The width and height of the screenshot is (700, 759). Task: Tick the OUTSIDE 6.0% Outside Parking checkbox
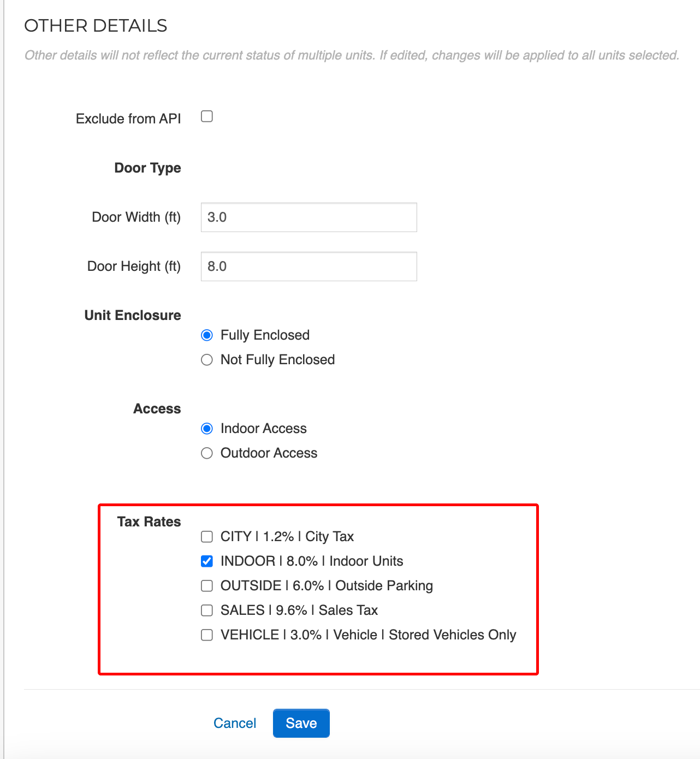[207, 586]
